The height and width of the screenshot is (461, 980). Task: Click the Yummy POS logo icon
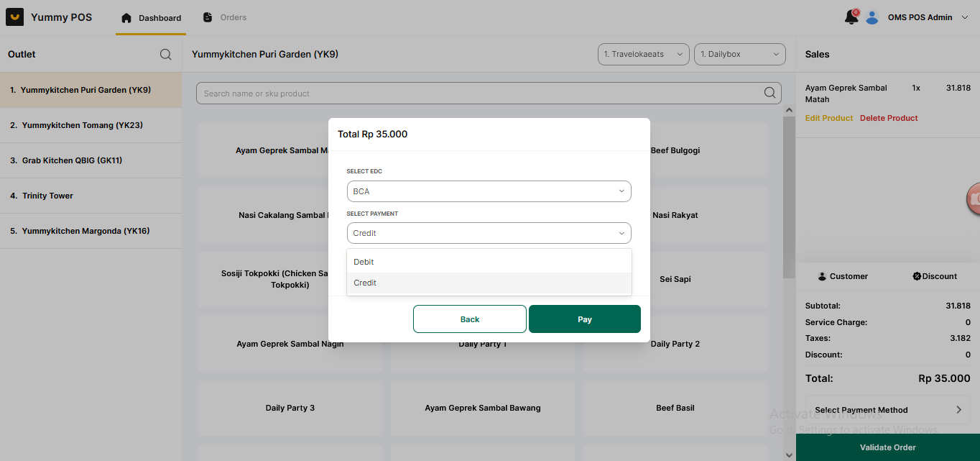click(x=15, y=17)
